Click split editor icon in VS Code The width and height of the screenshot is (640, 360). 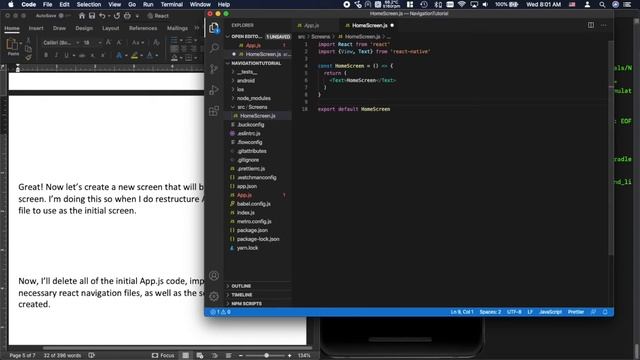[591, 25]
